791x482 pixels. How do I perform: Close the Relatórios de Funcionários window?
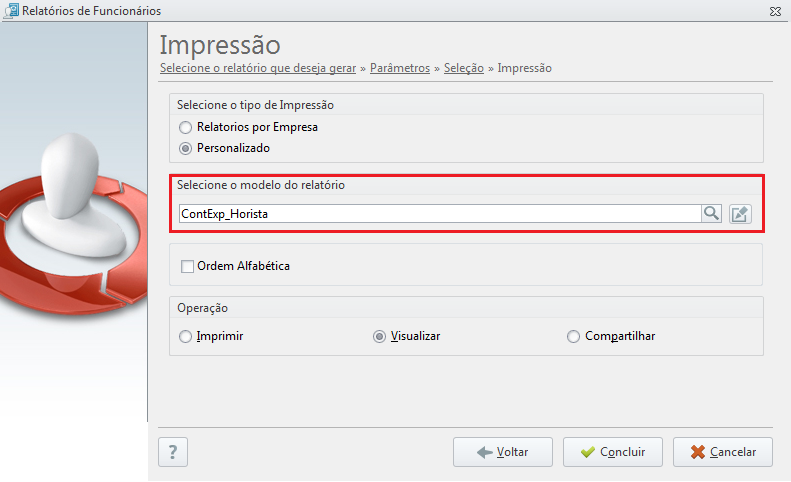coord(775,11)
